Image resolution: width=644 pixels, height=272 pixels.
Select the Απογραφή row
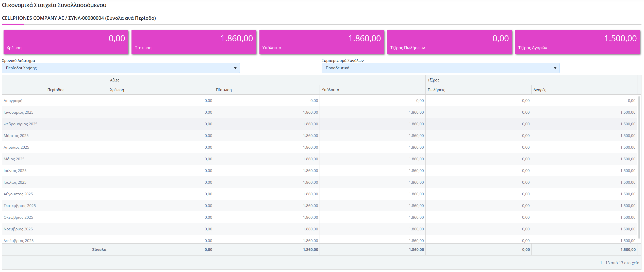click(x=320, y=101)
